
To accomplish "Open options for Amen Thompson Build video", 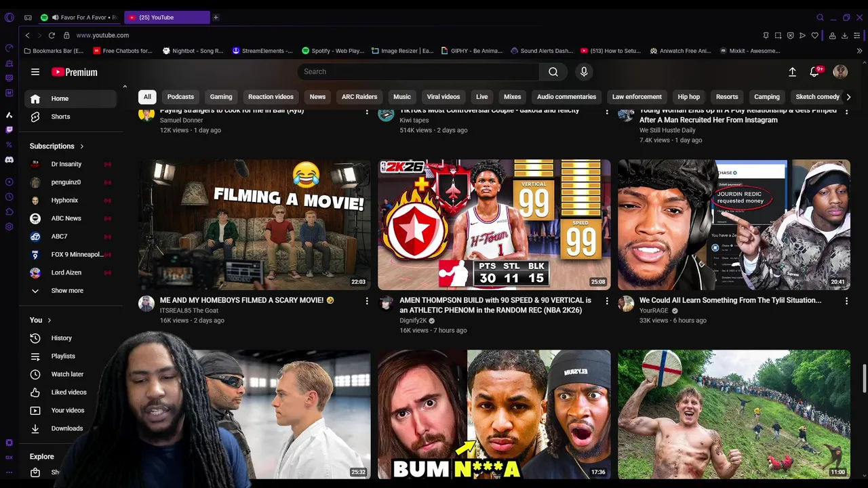I will (607, 301).
